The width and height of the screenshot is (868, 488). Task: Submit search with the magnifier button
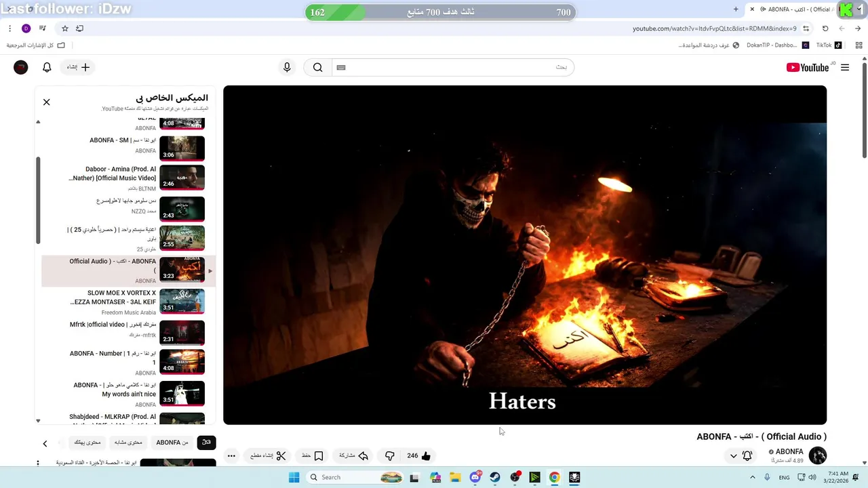coord(317,67)
